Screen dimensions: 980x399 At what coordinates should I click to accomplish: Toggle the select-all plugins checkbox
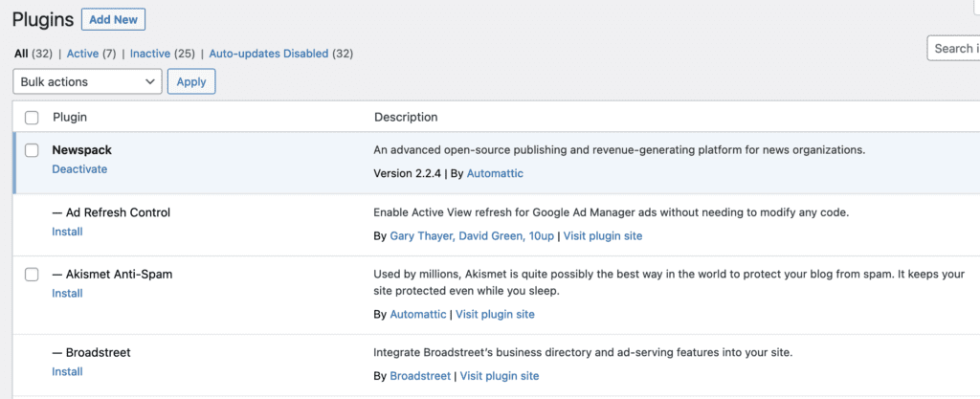click(x=32, y=118)
